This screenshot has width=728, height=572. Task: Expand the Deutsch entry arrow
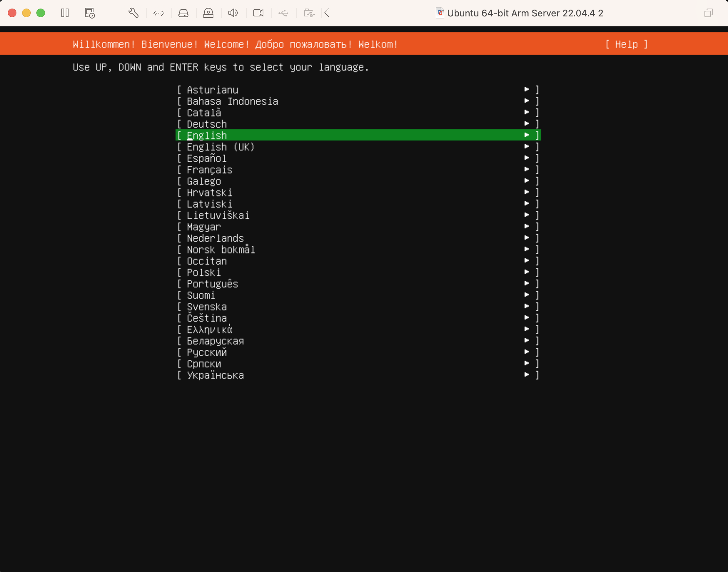coord(527,124)
